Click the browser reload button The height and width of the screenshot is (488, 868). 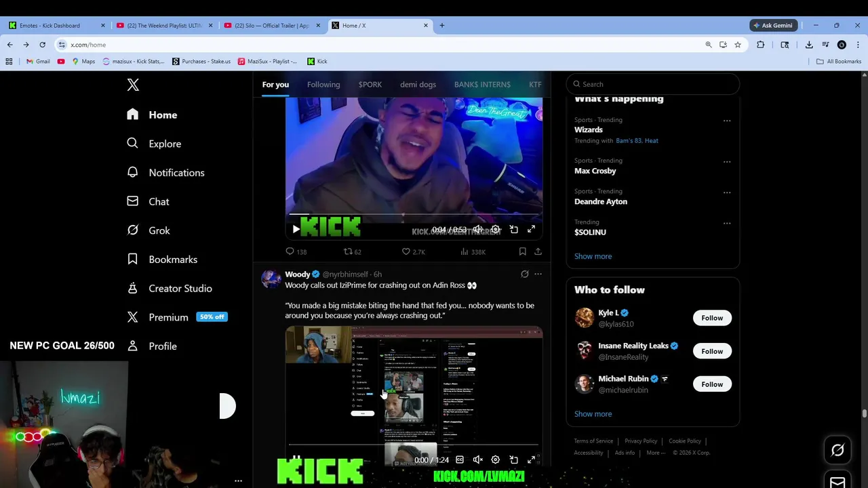click(42, 45)
